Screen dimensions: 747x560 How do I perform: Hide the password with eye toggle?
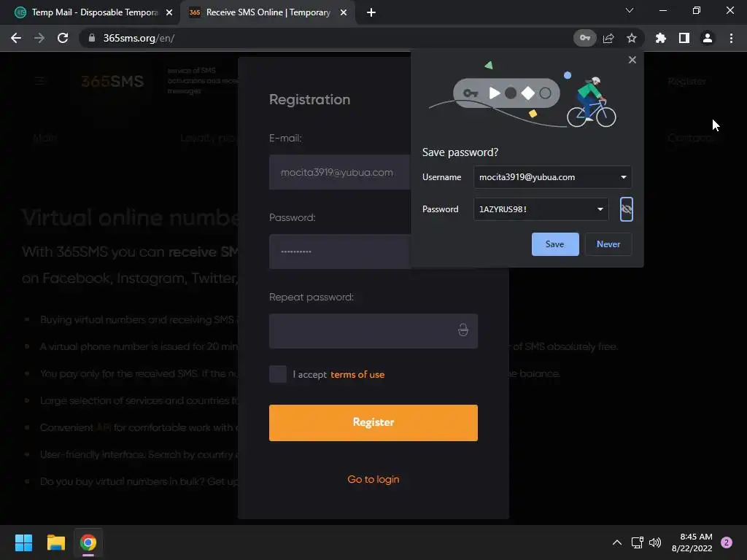[x=627, y=209]
